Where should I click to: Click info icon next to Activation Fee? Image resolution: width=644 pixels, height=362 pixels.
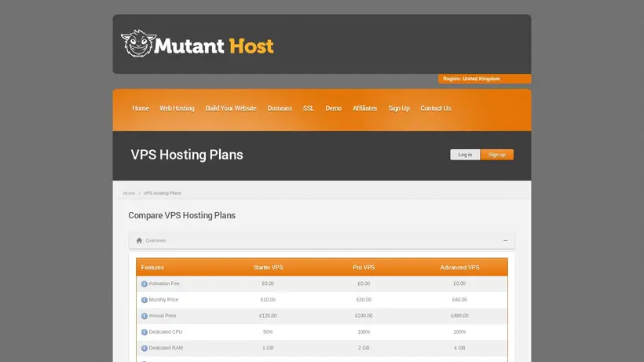[145, 283]
